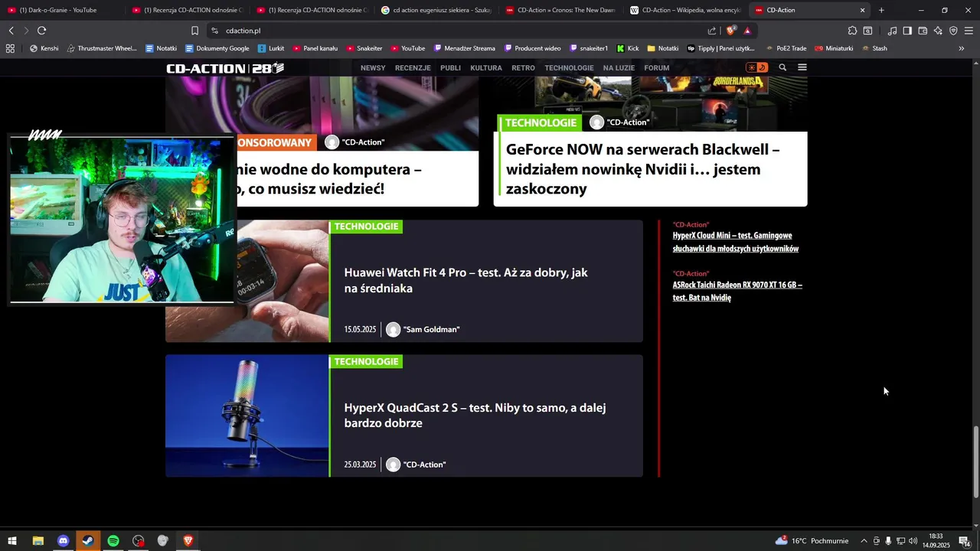This screenshot has height=551, width=980.
Task: Click the page vertical scrollbar thumb
Action: tap(975, 463)
